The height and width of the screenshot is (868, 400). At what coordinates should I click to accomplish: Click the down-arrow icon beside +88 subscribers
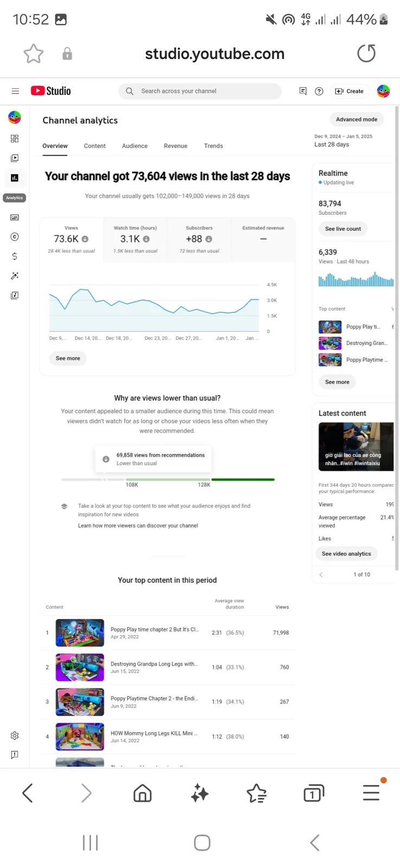pos(209,239)
